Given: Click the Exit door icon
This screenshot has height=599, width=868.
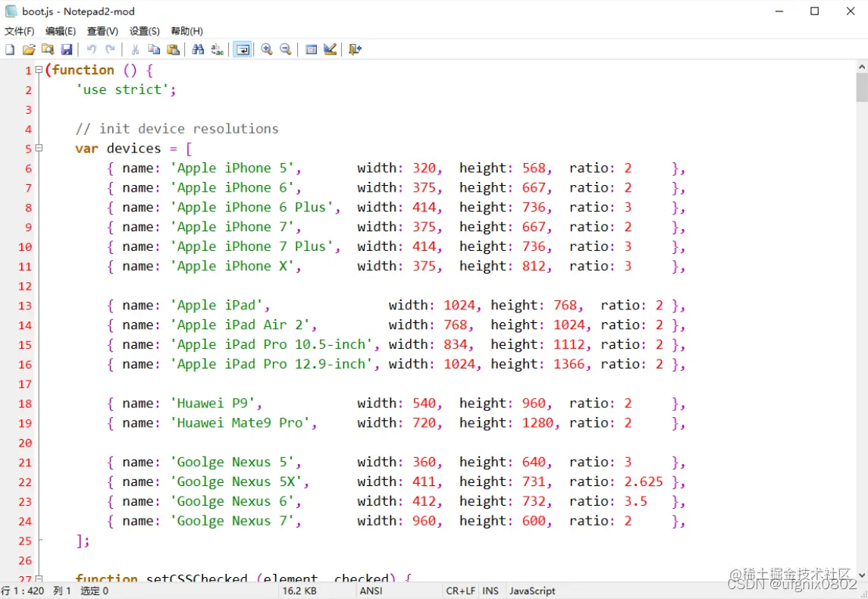Looking at the screenshot, I should pos(355,50).
